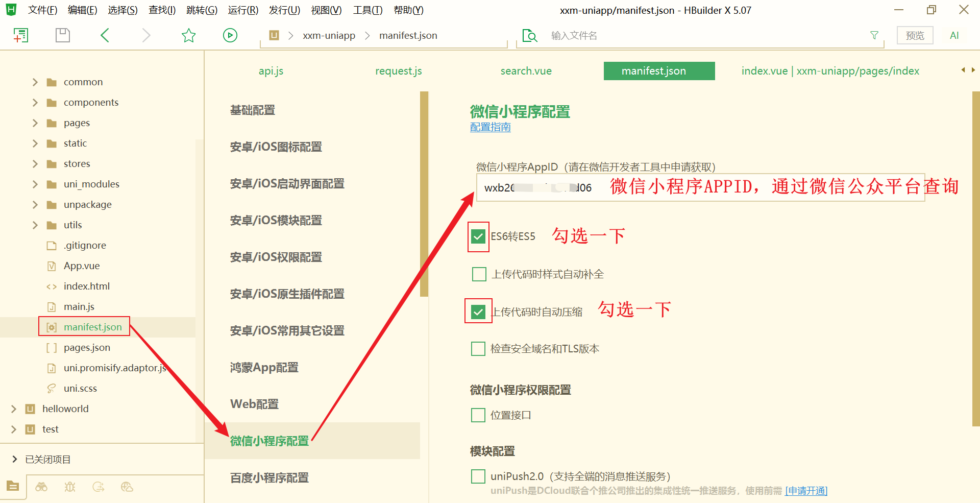Expand the test project
Viewport: 980px width, 503px height.
point(14,429)
